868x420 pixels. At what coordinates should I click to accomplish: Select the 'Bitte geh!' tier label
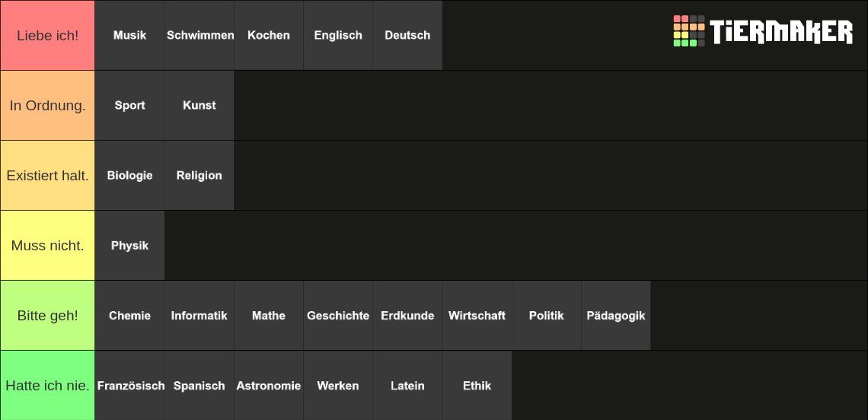click(48, 316)
